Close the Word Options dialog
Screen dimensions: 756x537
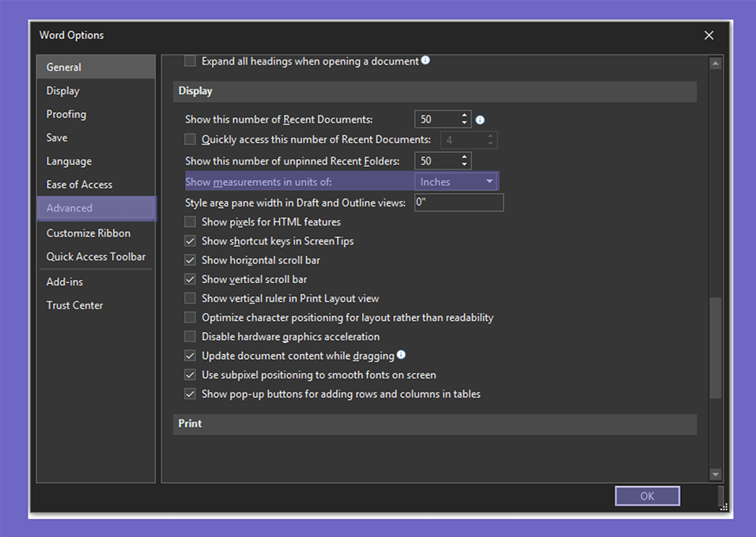pos(709,36)
